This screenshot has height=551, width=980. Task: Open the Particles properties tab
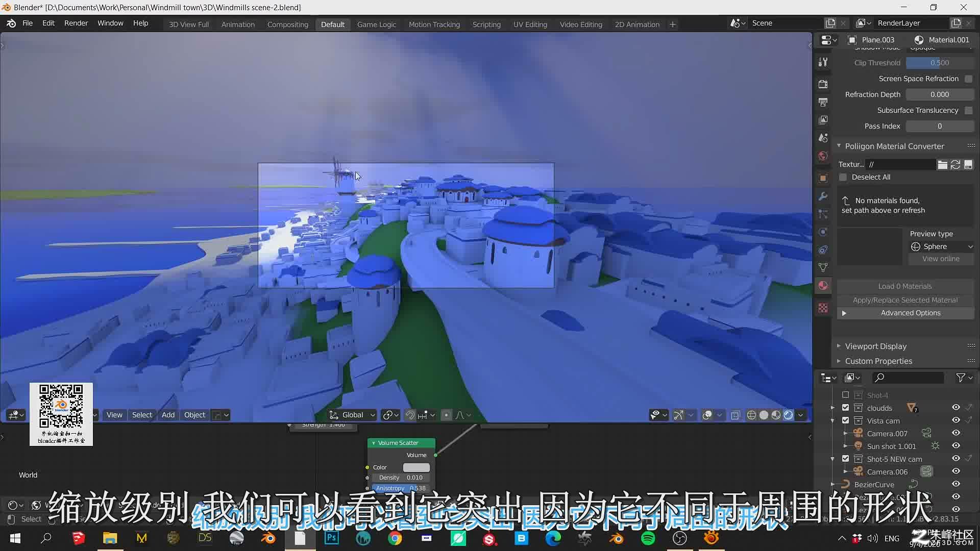pyautogui.click(x=823, y=214)
